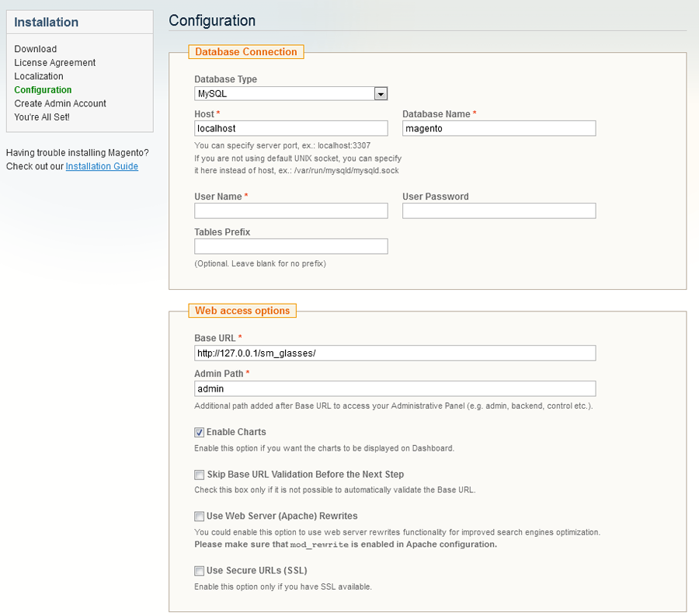Click the Host input field
699x616 pixels.
(x=290, y=128)
